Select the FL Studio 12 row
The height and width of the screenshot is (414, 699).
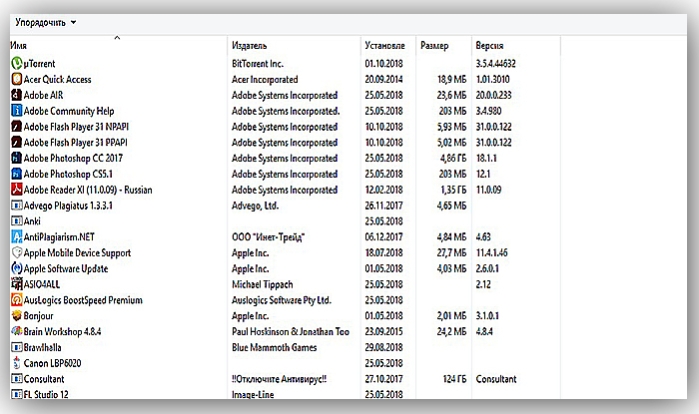tap(285, 394)
